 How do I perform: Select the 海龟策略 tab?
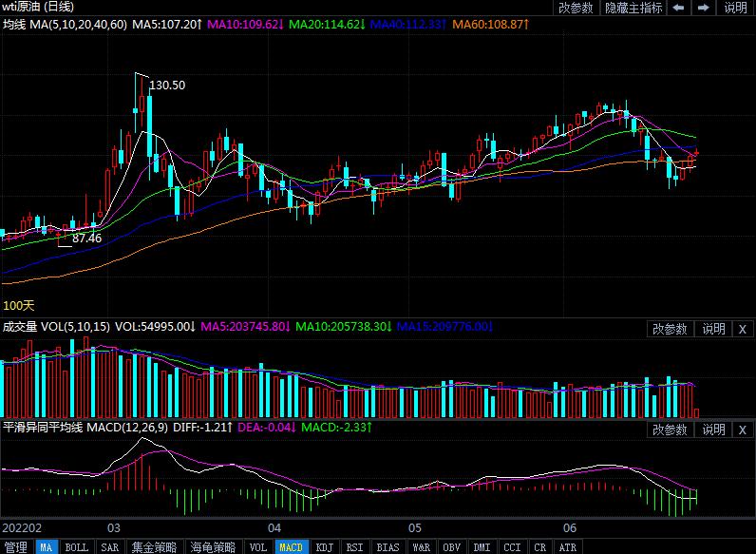point(213,547)
